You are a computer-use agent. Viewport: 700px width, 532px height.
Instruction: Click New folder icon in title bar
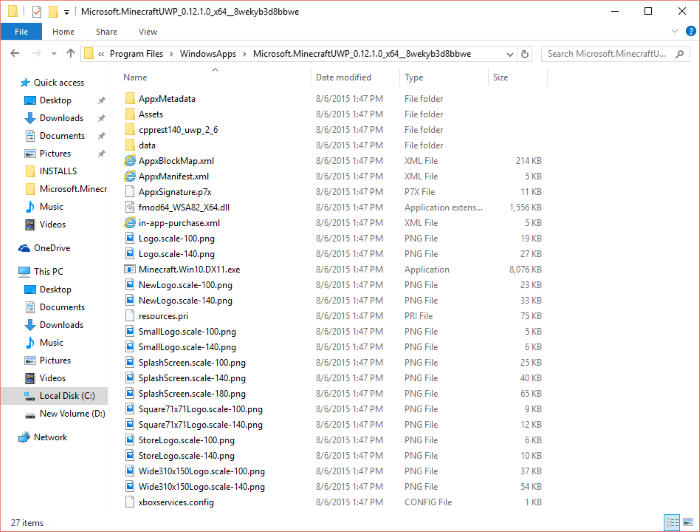(53, 12)
